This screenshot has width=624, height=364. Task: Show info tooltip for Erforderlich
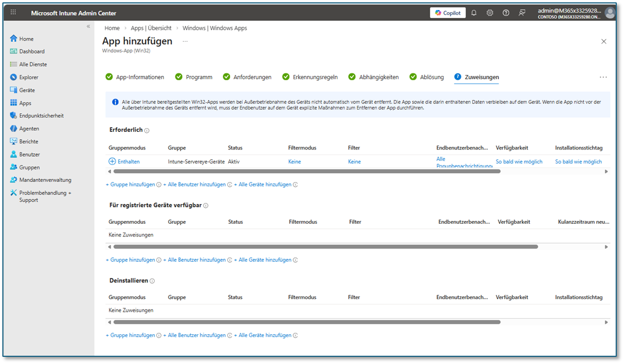pos(147,130)
